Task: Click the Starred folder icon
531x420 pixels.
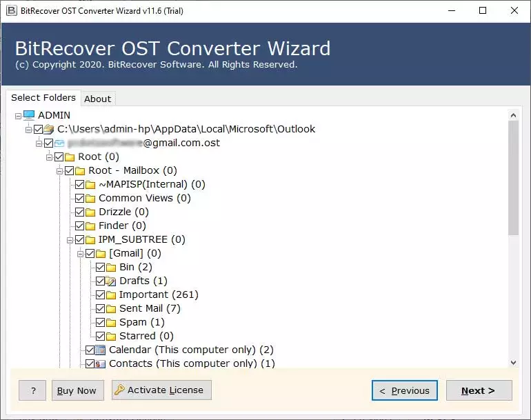Action: 111,337
